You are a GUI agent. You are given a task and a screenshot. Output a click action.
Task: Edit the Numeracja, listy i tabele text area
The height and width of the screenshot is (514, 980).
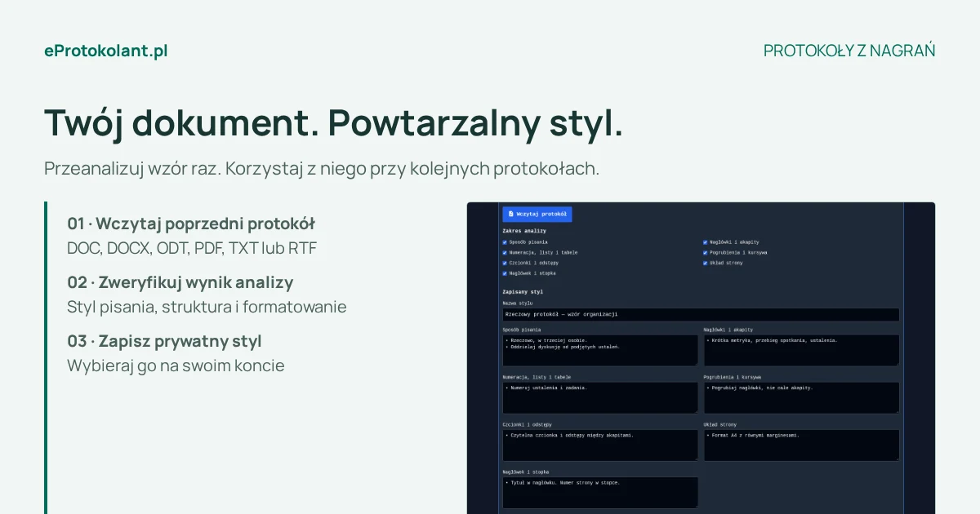point(600,397)
